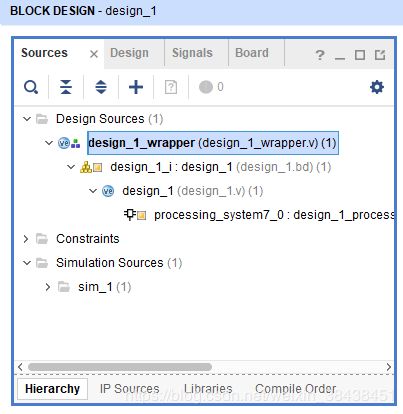Click the Search icon in Sources toolbar
Viewport: 403px width, 414px height.
31,87
